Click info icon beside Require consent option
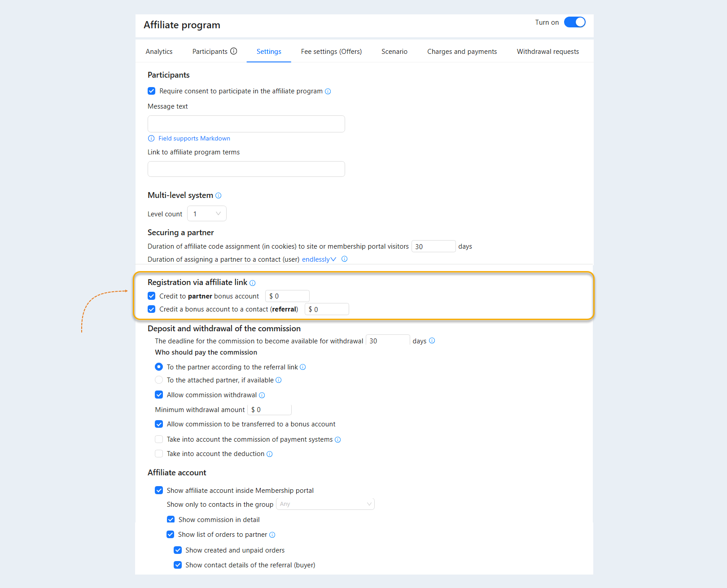The image size is (727, 588). tap(328, 92)
